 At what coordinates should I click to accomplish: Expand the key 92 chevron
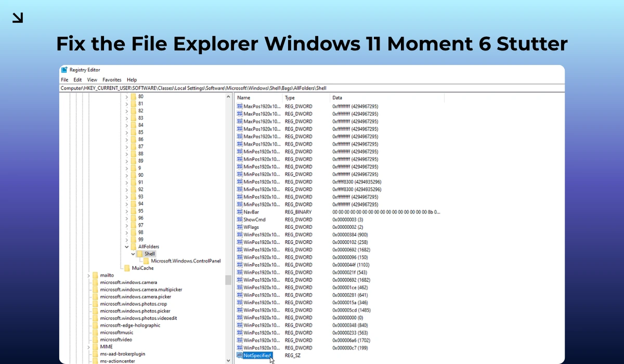[x=126, y=189]
